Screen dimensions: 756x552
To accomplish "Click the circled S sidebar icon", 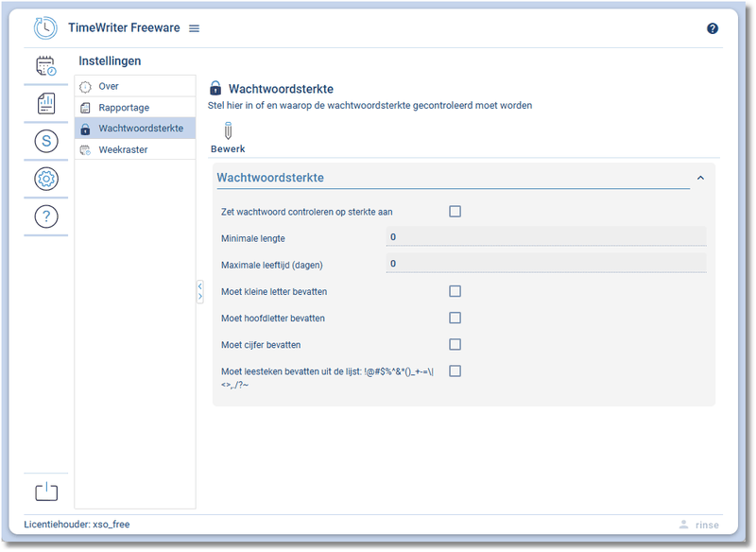I will (x=45, y=142).
